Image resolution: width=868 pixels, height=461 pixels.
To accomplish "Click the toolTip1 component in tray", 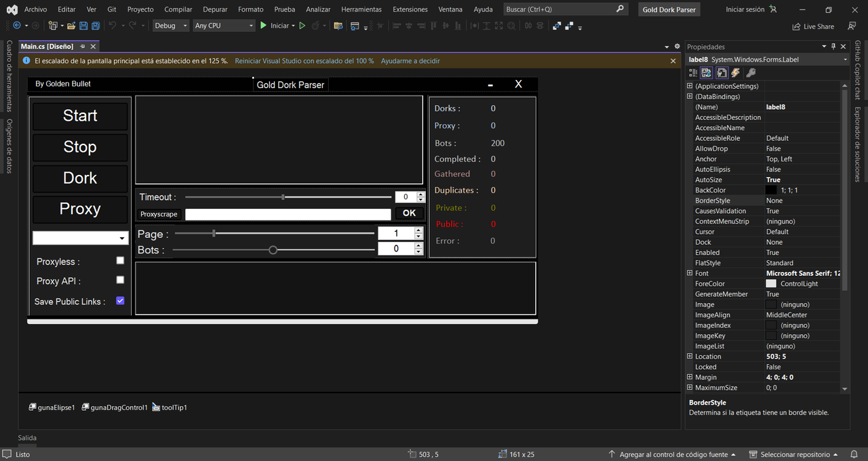I will click(x=170, y=407).
